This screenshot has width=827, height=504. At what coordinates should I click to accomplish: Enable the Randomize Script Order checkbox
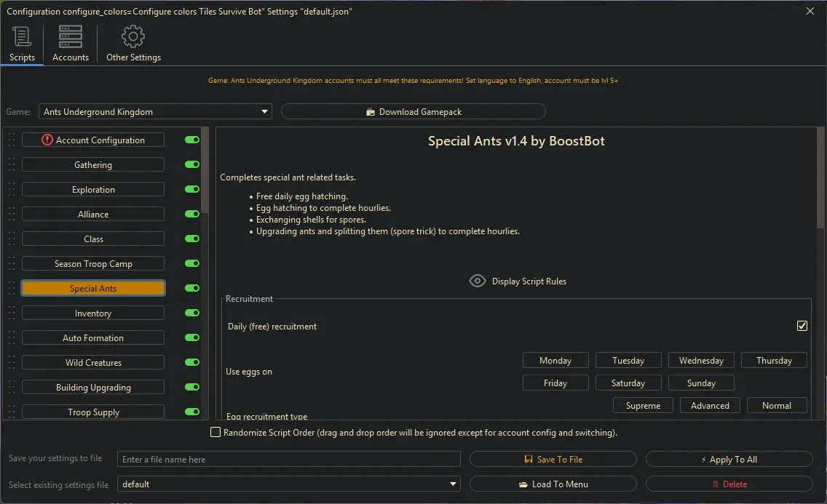(x=215, y=433)
